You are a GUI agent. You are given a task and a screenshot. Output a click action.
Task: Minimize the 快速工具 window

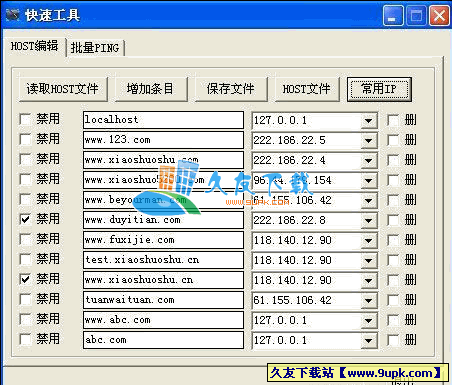tap(393, 16)
